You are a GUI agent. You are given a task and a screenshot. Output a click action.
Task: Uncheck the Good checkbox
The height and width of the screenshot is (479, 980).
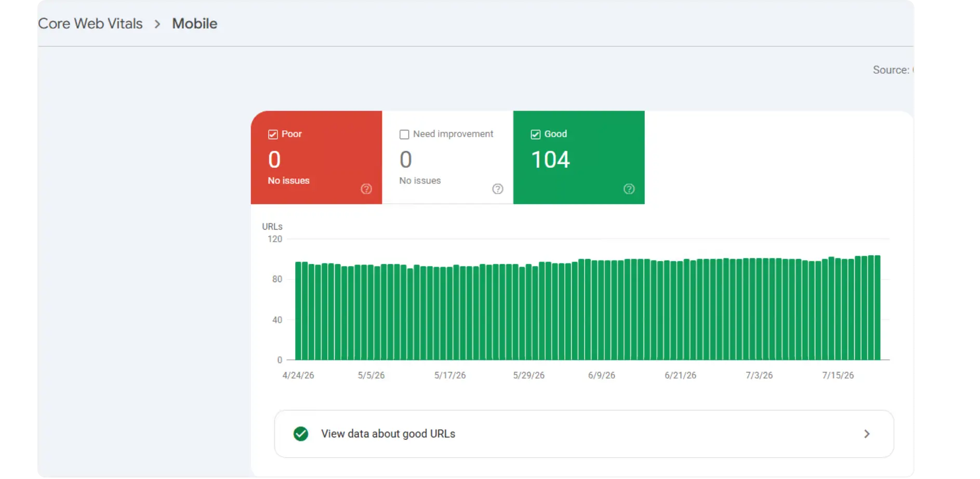click(x=536, y=135)
